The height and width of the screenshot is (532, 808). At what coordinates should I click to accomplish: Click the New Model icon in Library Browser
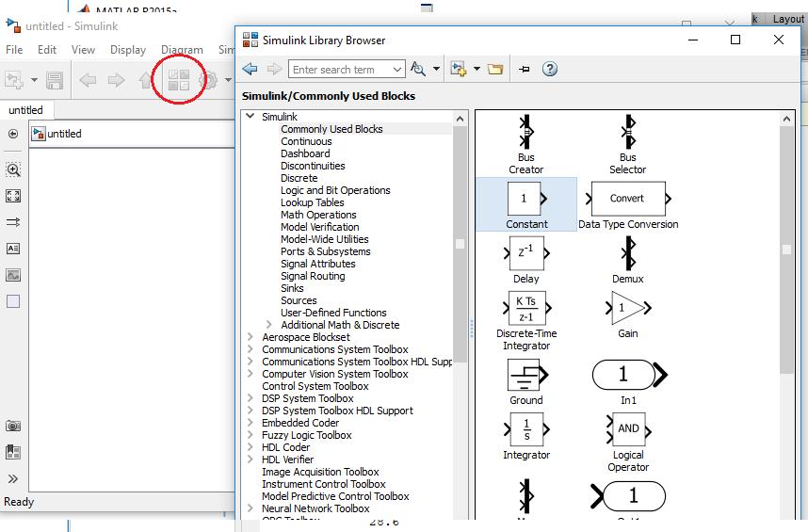click(458, 69)
